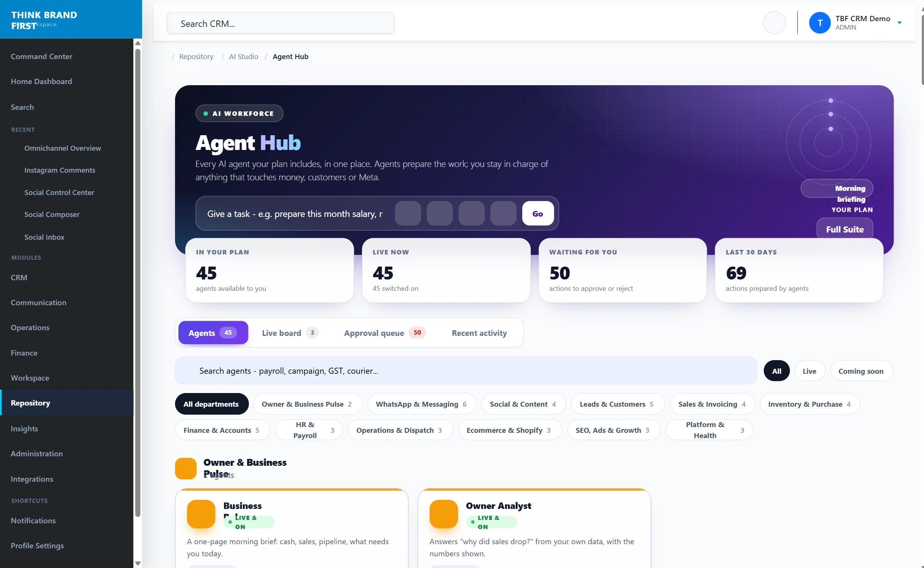Click the orange Owner Analyst card icon
The image size is (924, 568).
click(444, 514)
